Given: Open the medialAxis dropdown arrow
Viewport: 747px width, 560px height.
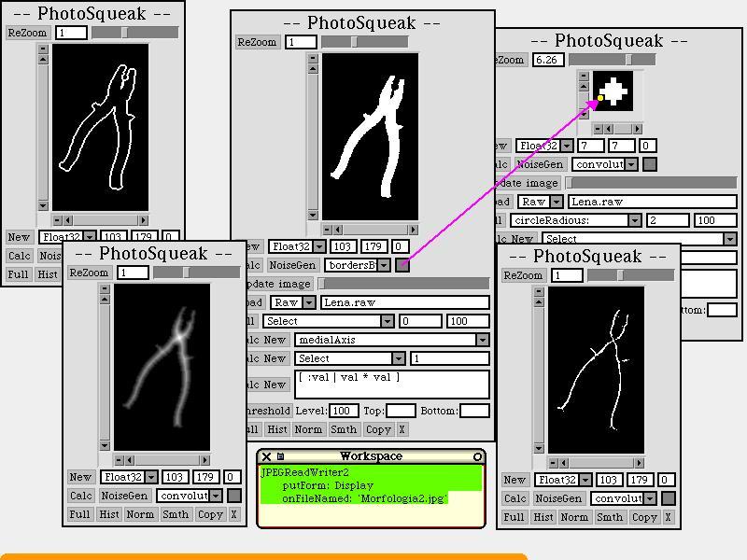Looking at the screenshot, I should pos(483,340).
